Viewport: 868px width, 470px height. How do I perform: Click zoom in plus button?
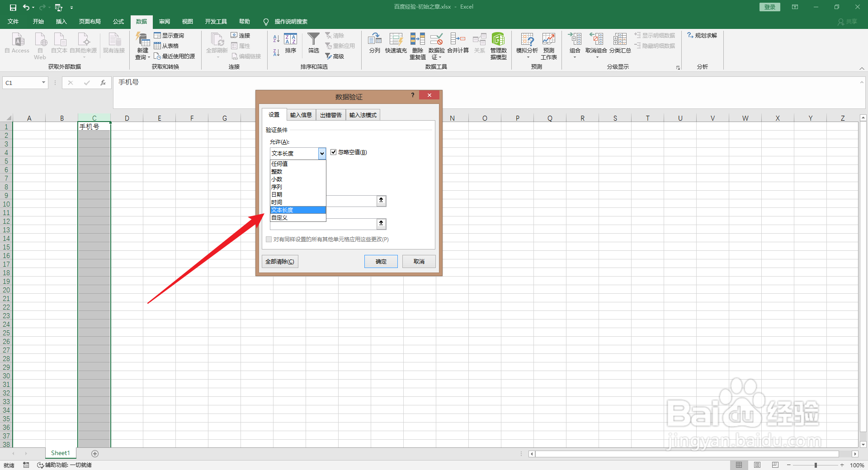842,465
